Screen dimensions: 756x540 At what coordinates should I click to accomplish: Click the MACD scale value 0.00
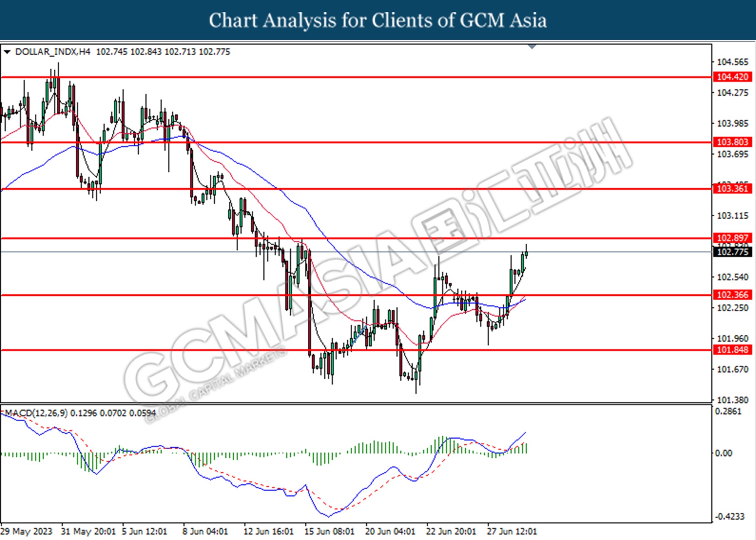(723, 453)
